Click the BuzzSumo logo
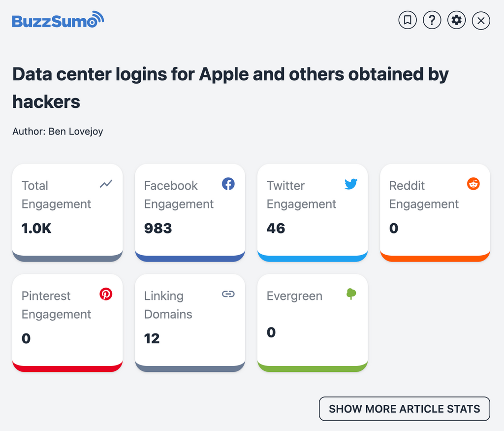Viewport: 504px width, 431px height. pyautogui.click(x=58, y=21)
